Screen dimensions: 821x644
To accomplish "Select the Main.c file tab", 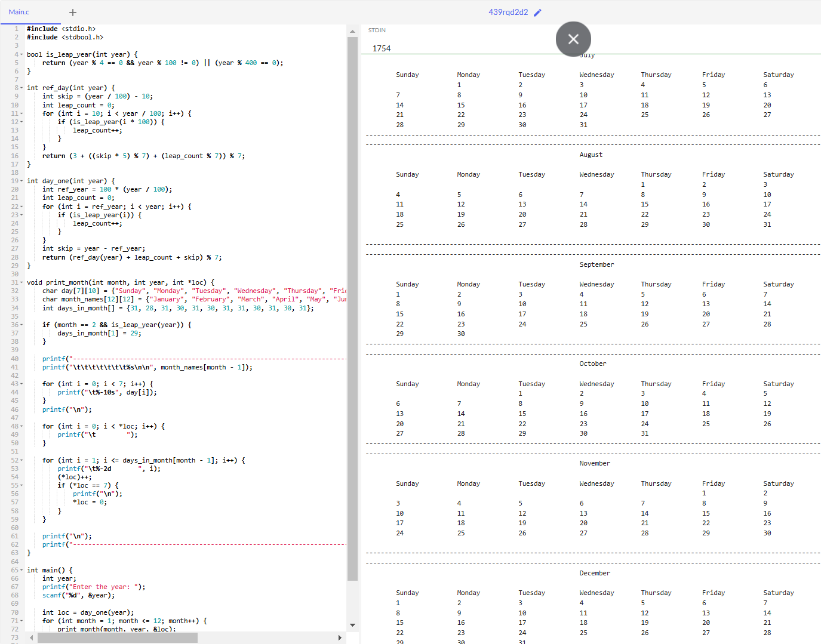I will pos(19,12).
